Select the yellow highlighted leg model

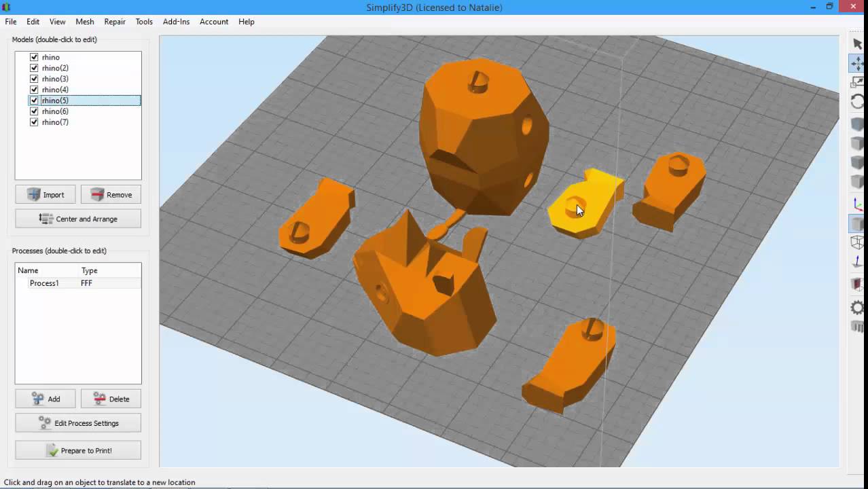(587, 202)
